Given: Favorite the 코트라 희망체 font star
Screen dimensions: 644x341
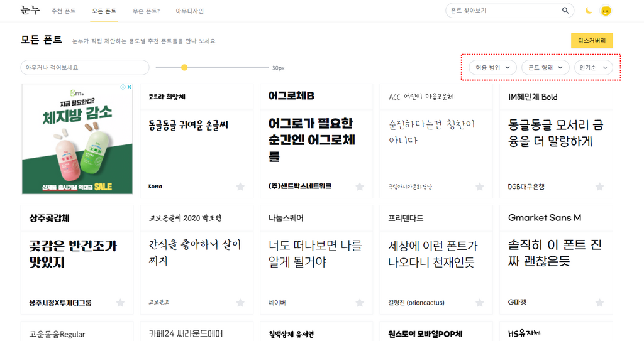Looking at the screenshot, I should pos(240,187).
